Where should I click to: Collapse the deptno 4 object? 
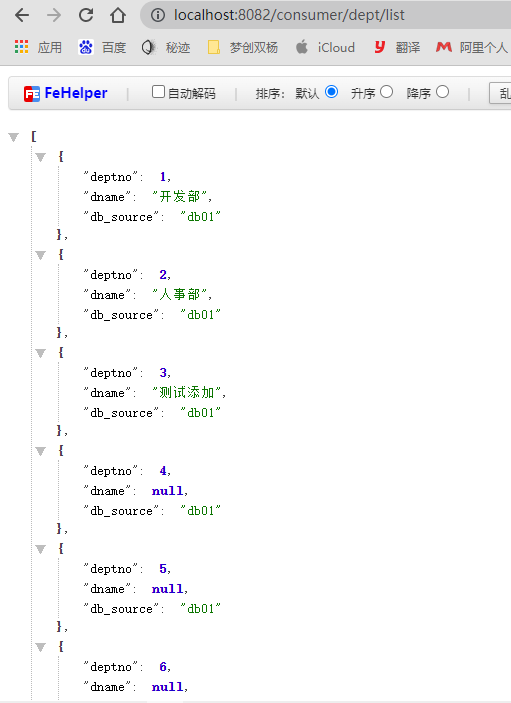(41, 451)
